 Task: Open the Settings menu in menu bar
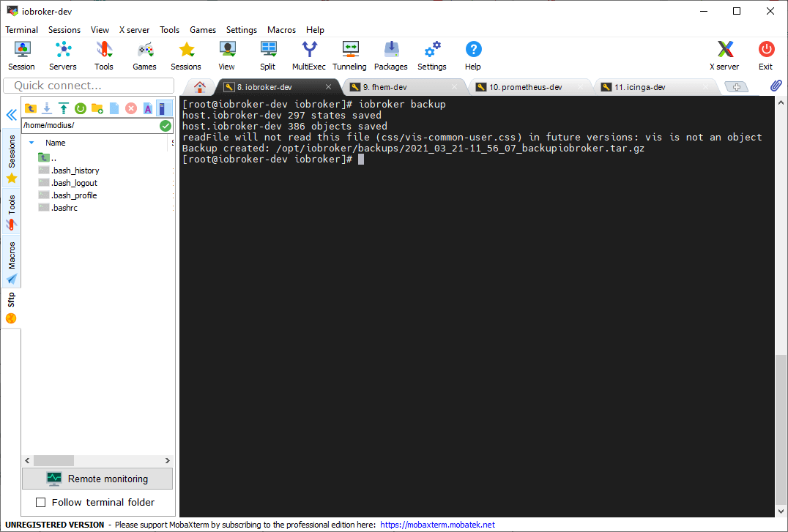[x=241, y=30]
